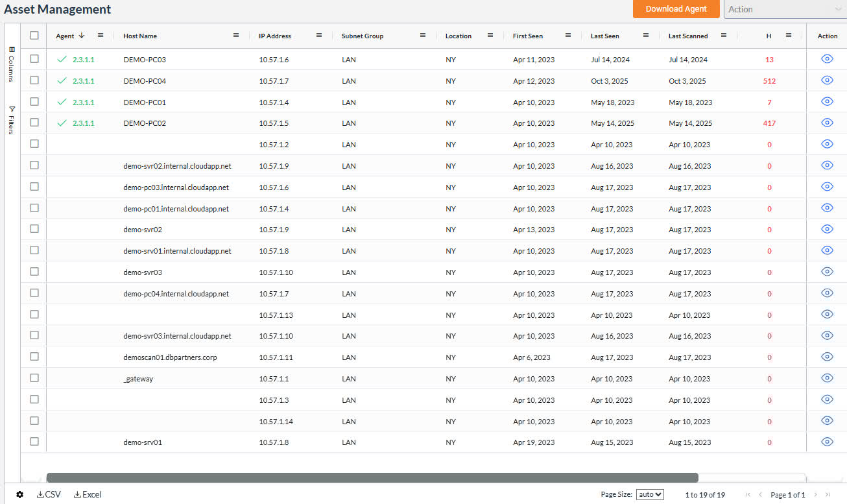Export the table as CSV
The height and width of the screenshot is (504, 847).
click(x=49, y=495)
